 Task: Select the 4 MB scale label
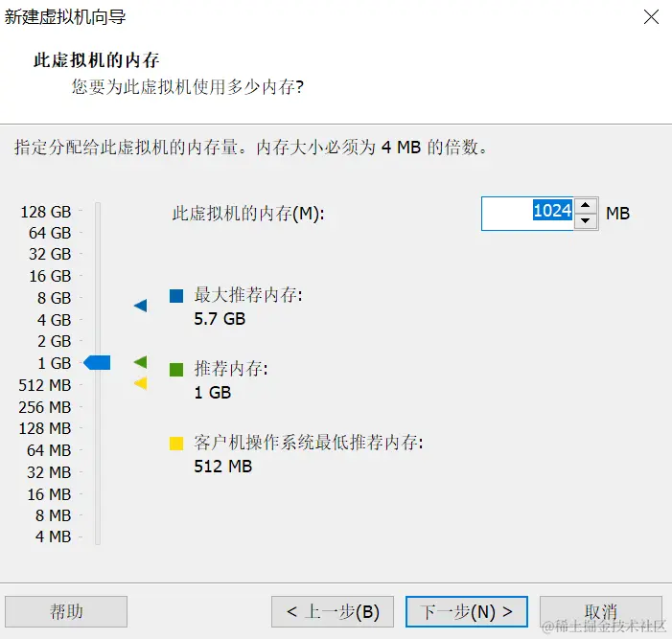pos(53,536)
